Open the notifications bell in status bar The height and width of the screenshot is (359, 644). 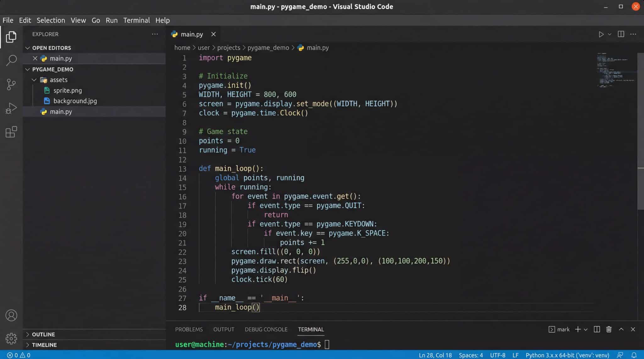634,355
